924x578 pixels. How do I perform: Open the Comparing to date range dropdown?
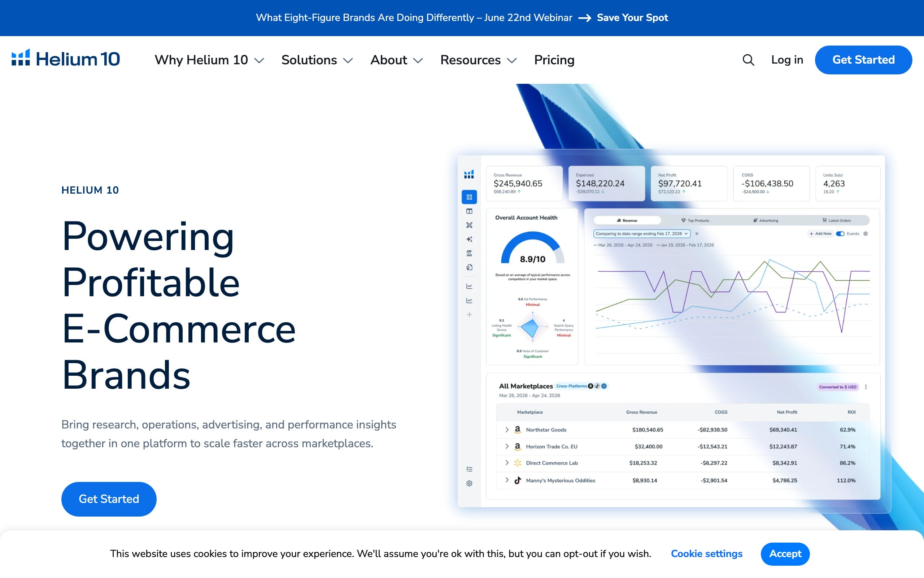point(642,234)
